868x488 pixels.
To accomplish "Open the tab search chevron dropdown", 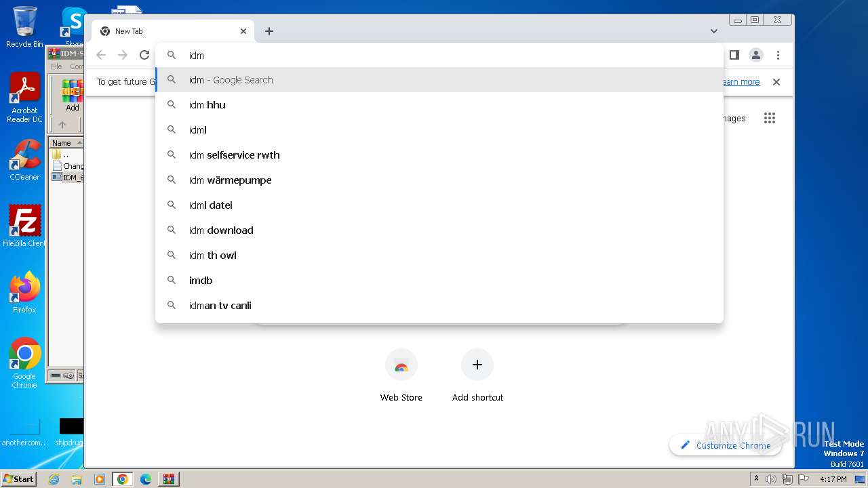I will coord(714,31).
